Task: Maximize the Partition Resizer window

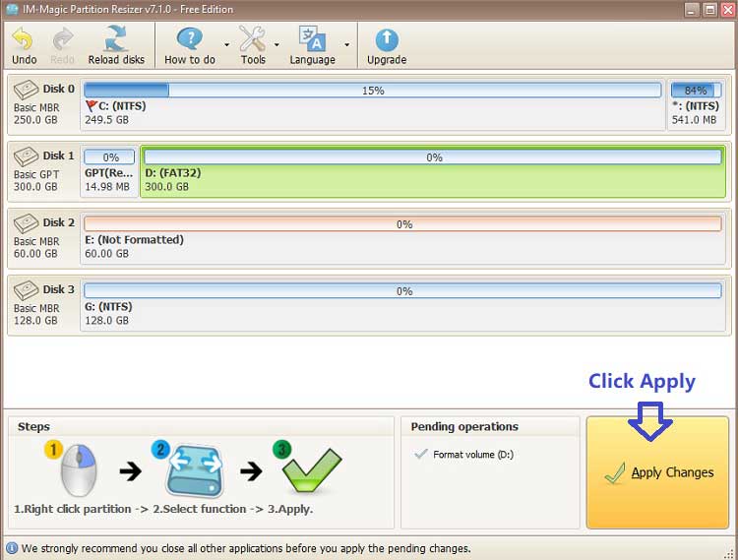Action: point(709,10)
